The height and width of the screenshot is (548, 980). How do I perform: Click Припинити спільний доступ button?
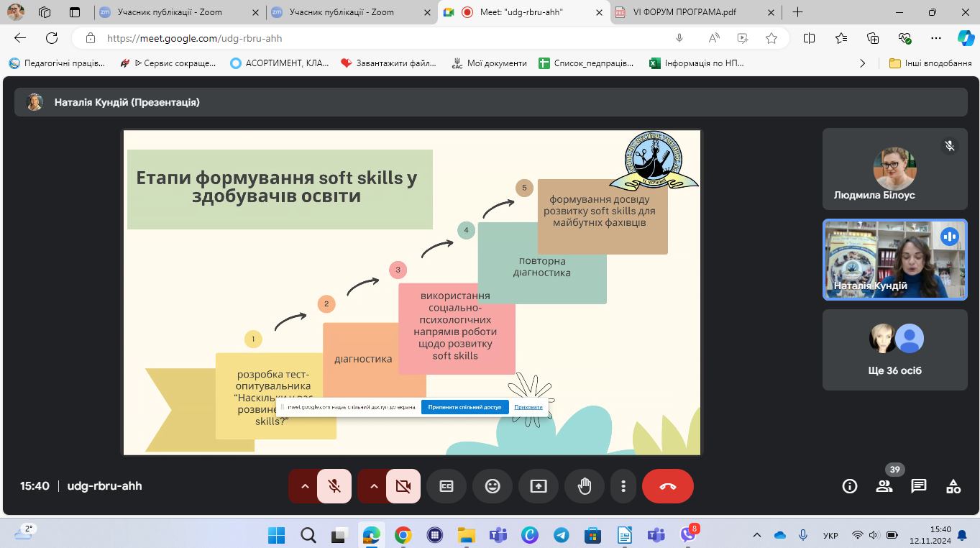point(464,407)
